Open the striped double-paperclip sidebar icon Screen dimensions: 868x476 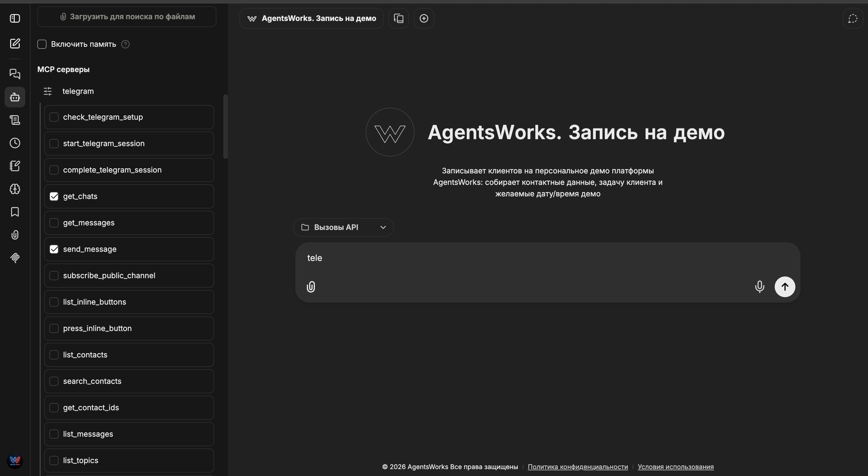click(x=15, y=258)
